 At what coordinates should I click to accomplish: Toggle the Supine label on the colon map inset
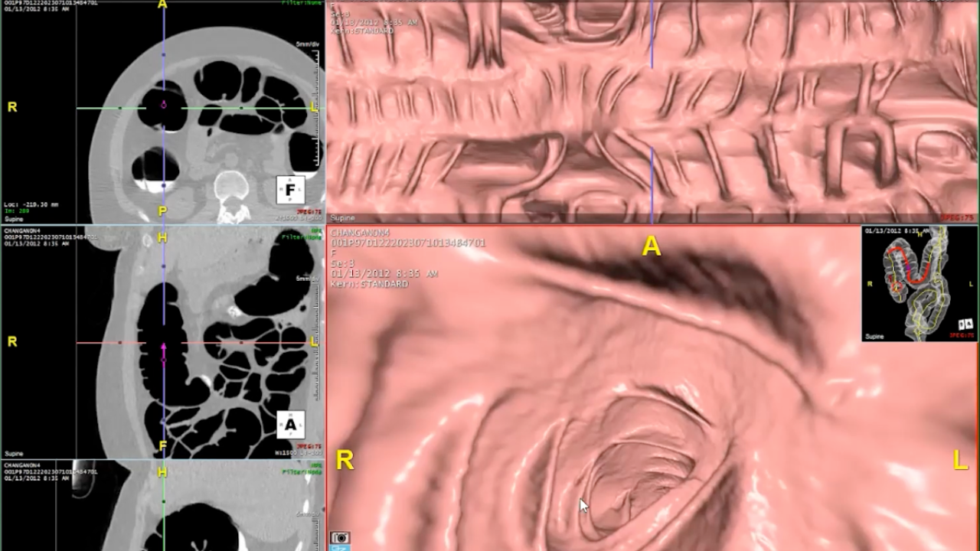click(875, 335)
